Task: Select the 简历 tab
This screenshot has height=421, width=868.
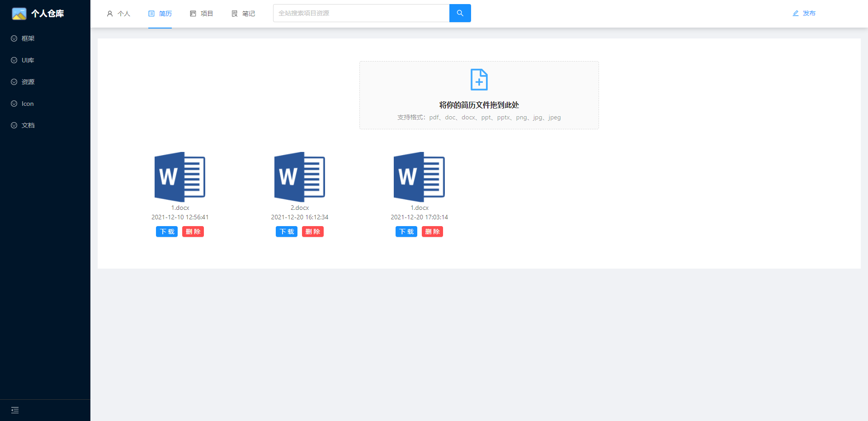Action: (160, 14)
